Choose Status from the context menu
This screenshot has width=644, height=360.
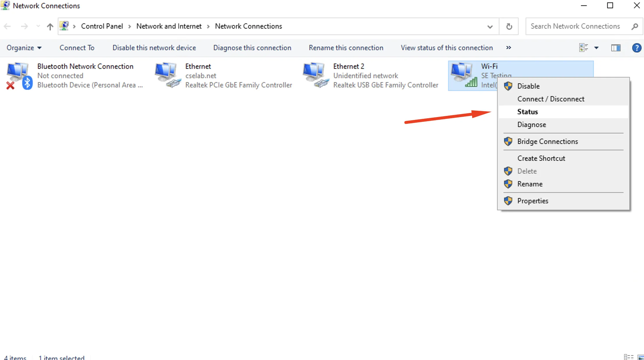[x=563, y=112]
